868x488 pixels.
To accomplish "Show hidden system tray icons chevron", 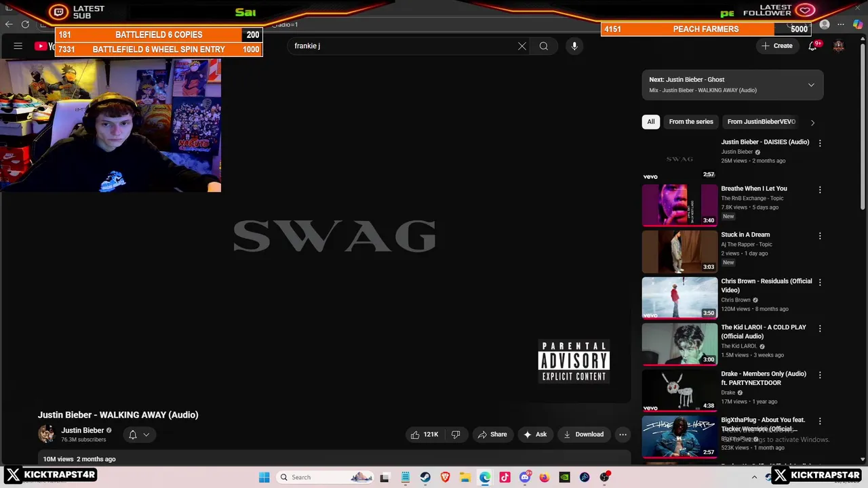I will click(754, 477).
